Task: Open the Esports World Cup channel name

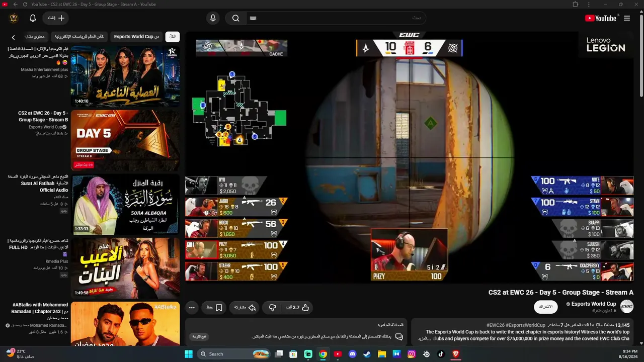Action: [x=594, y=304]
